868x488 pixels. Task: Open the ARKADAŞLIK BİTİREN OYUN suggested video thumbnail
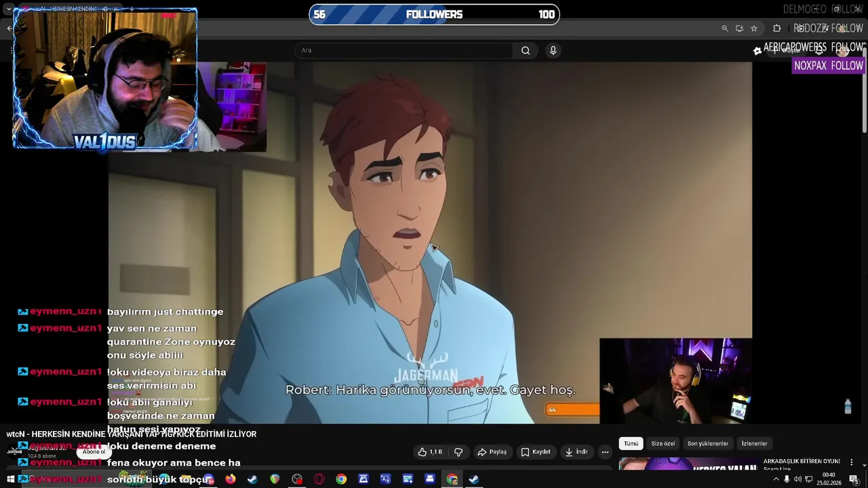coord(688,464)
